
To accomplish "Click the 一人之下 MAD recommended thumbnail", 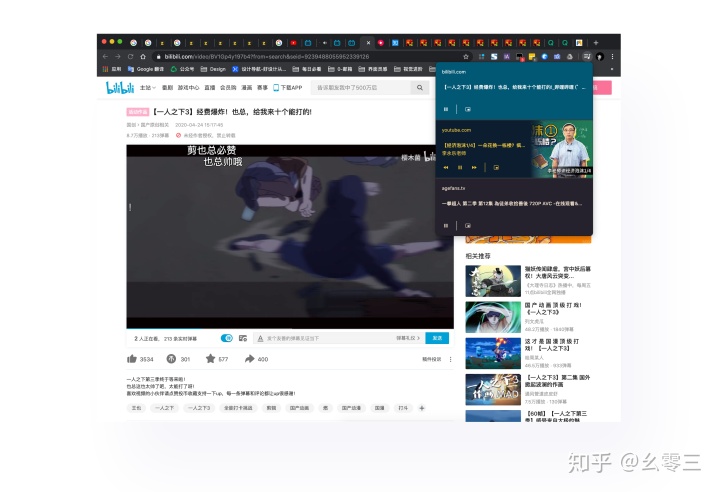I will pos(493,389).
